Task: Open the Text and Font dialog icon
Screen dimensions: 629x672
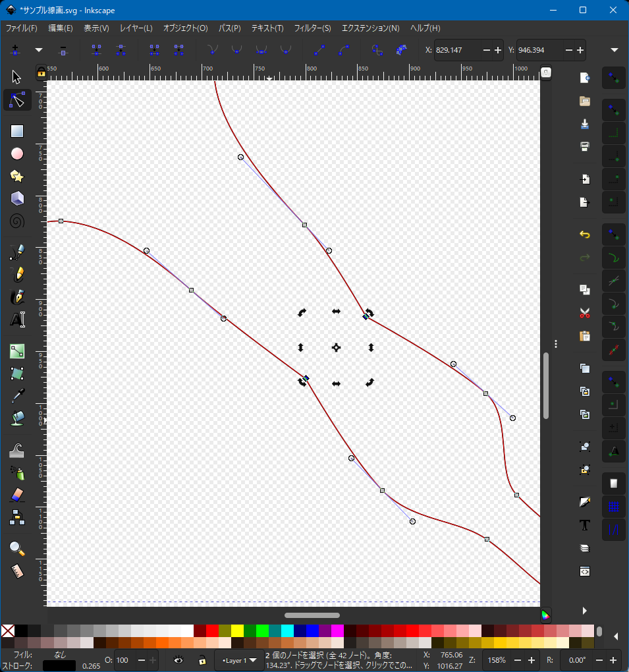Action: pyautogui.click(x=585, y=525)
